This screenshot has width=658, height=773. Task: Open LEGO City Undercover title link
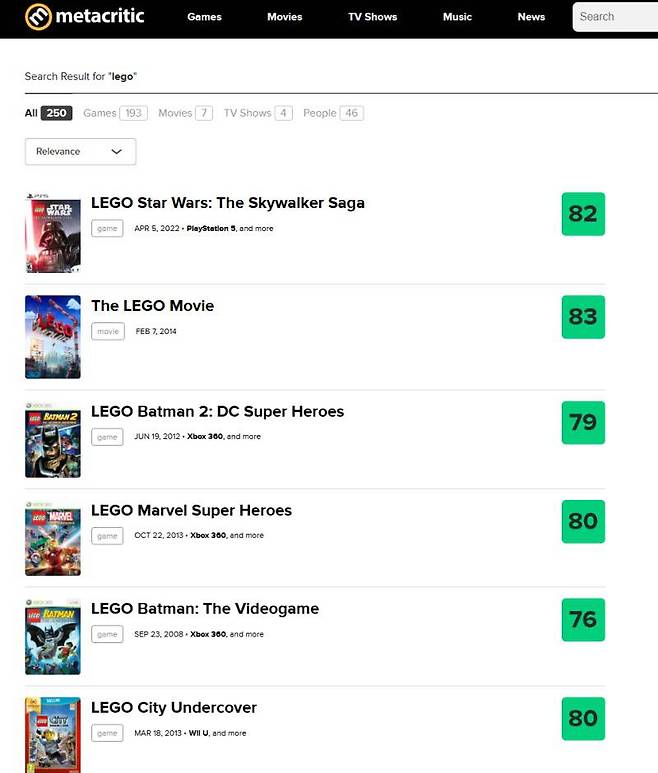[173, 708]
